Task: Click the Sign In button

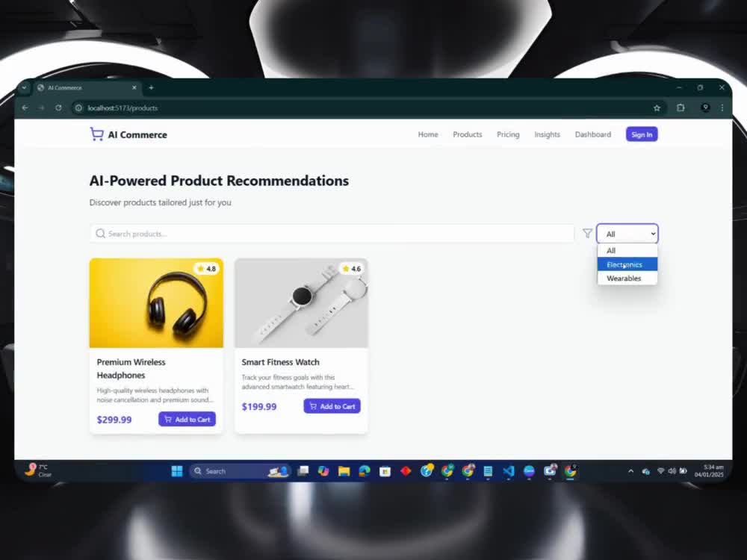Action: pyautogui.click(x=642, y=134)
